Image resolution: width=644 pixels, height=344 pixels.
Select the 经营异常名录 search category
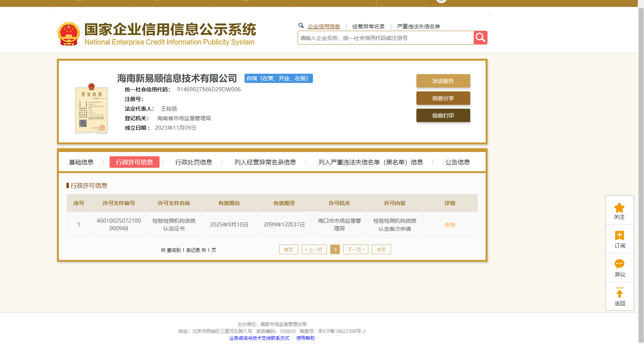click(368, 26)
